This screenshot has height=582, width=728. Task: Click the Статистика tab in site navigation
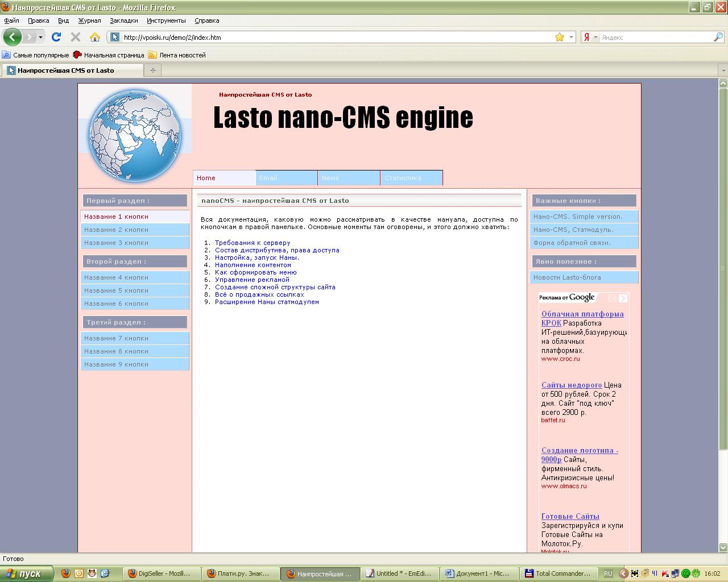tap(412, 178)
